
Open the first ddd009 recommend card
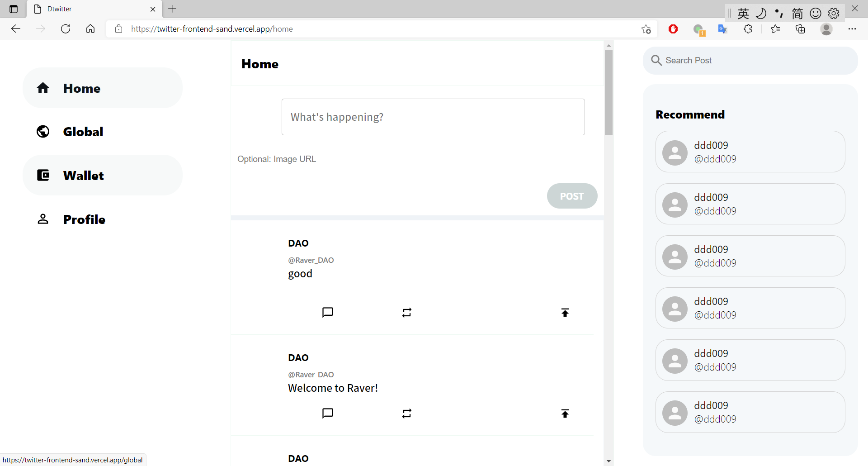pos(750,152)
